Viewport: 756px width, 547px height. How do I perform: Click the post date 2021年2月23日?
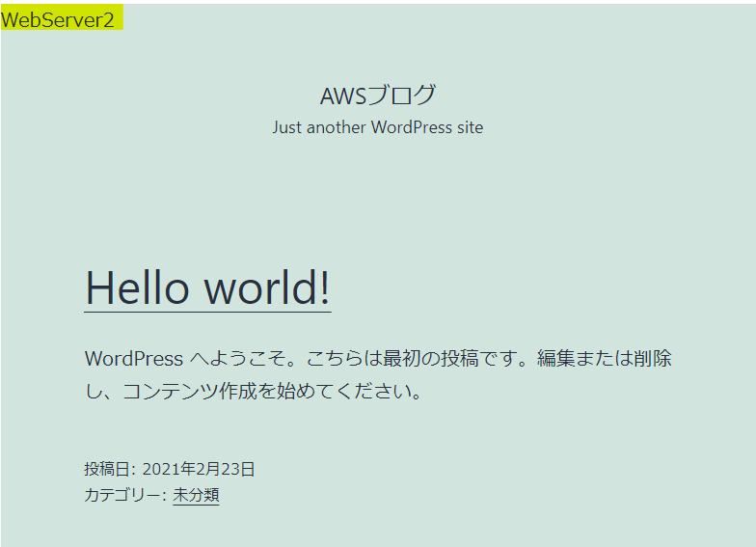click(x=199, y=469)
